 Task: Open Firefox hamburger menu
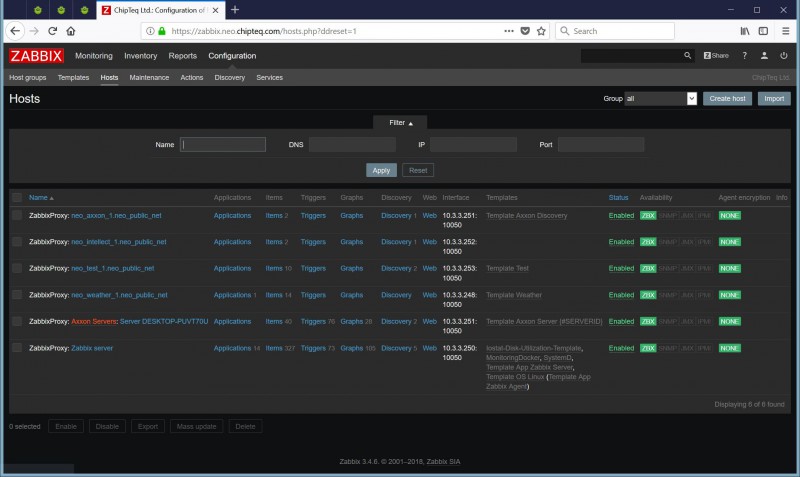[786, 31]
